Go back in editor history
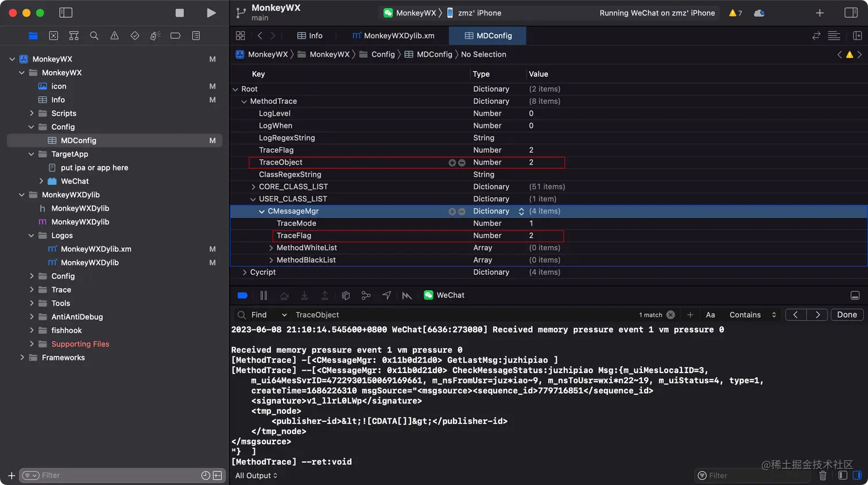The height and width of the screenshot is (485, 868). click(x=260, y=36)
